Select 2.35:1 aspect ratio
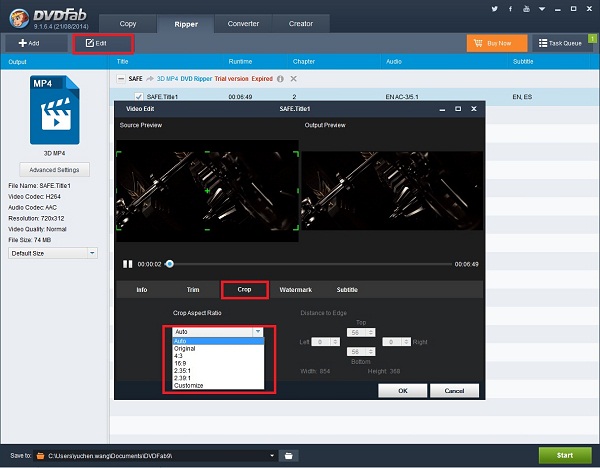The height and width of the screenshot is (468, 600). (x=218, y=370)
